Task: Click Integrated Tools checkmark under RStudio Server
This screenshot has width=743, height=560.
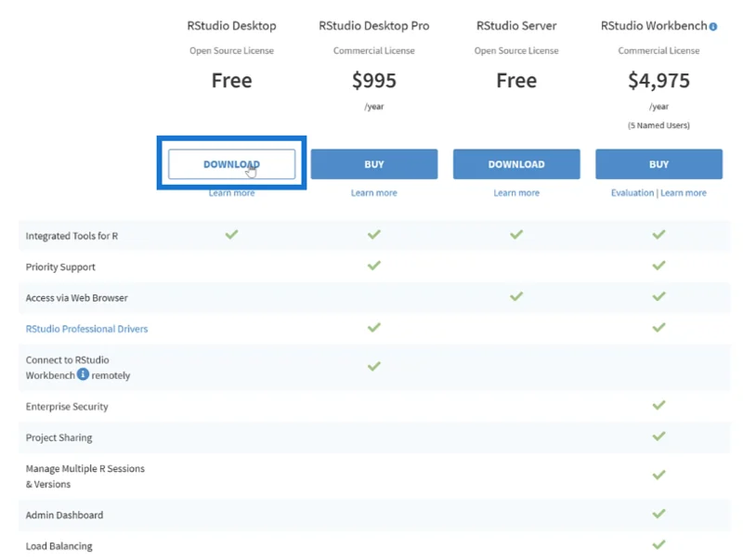Action: point(516,235)
